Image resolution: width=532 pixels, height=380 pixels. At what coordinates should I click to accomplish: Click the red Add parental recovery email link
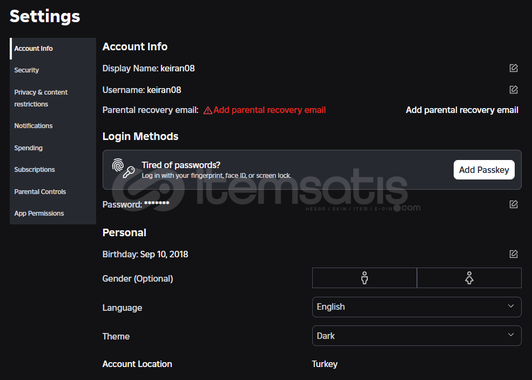(269, 110)
